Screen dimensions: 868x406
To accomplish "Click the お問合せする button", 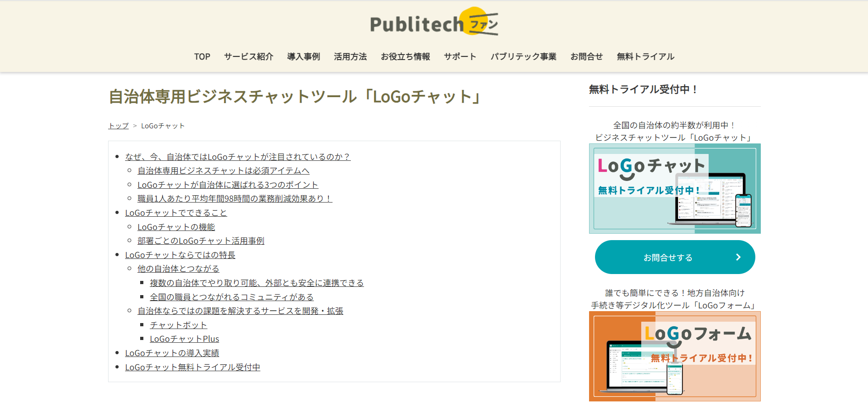I will (x=675, y=257).
